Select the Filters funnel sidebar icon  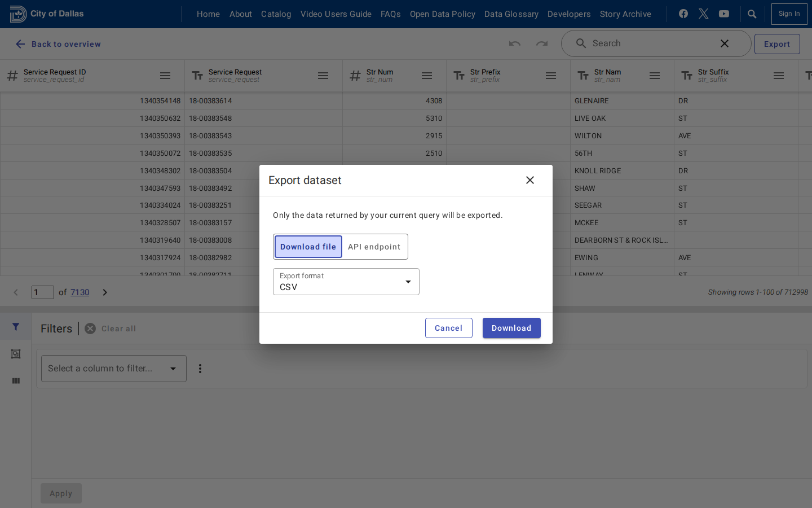pyautogui.click(x=16, y=327)
